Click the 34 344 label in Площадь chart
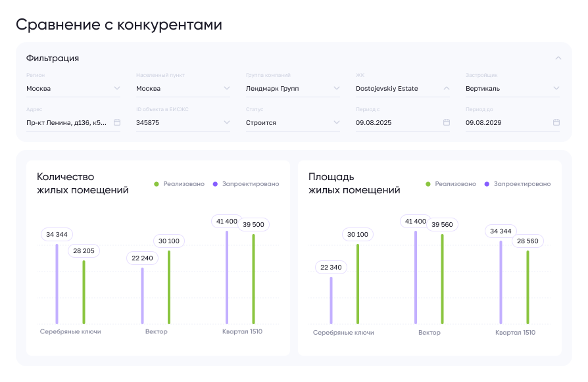The image size is (588, 382). click(501, 231)
